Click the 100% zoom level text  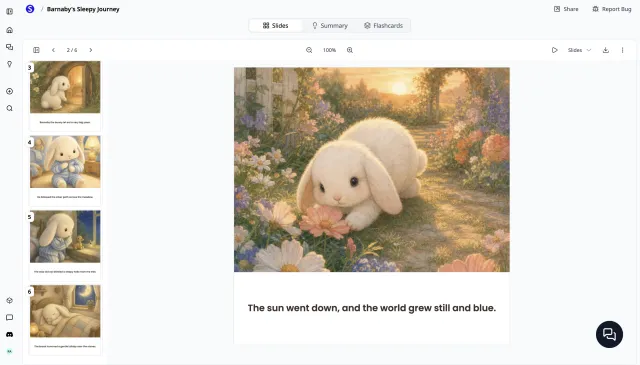(329, 50)
